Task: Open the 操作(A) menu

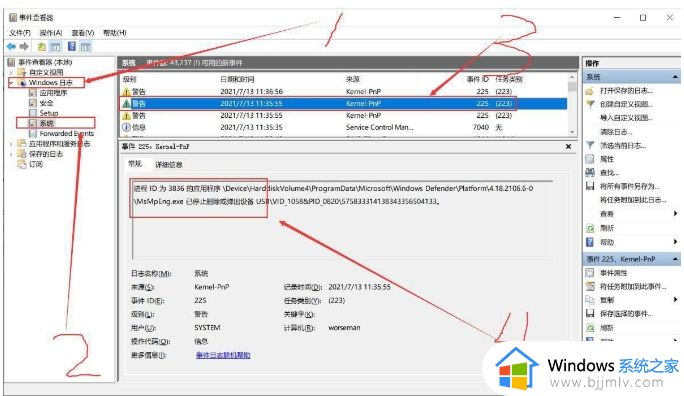Action: 51,33
